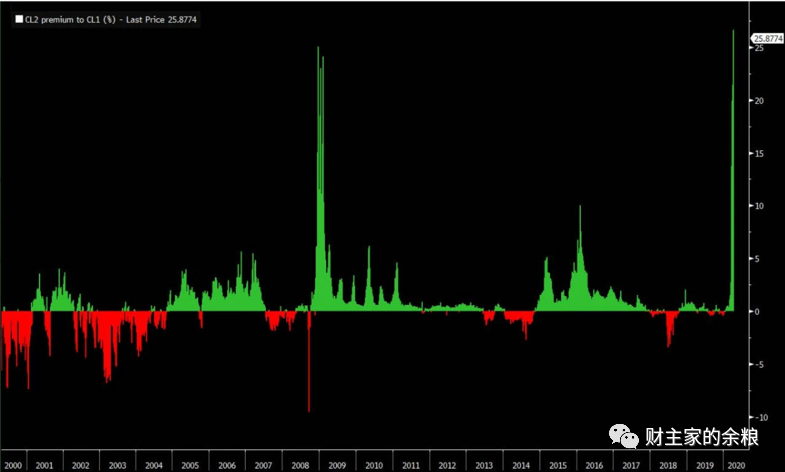Select the 2012 year label on time axis
Viewport: 785px width, 472px height.
(x=447, y=465)
